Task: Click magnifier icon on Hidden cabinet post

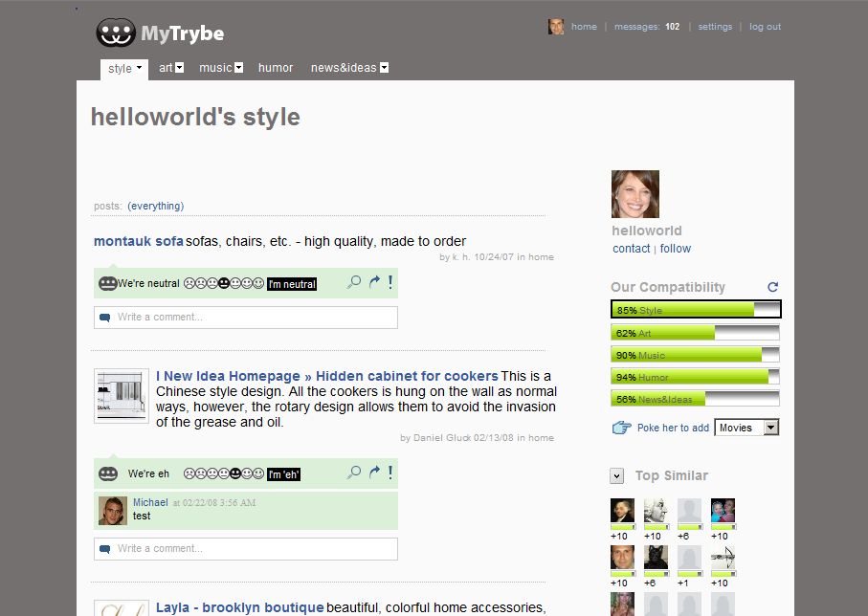Action: click(x=354, y=473)
